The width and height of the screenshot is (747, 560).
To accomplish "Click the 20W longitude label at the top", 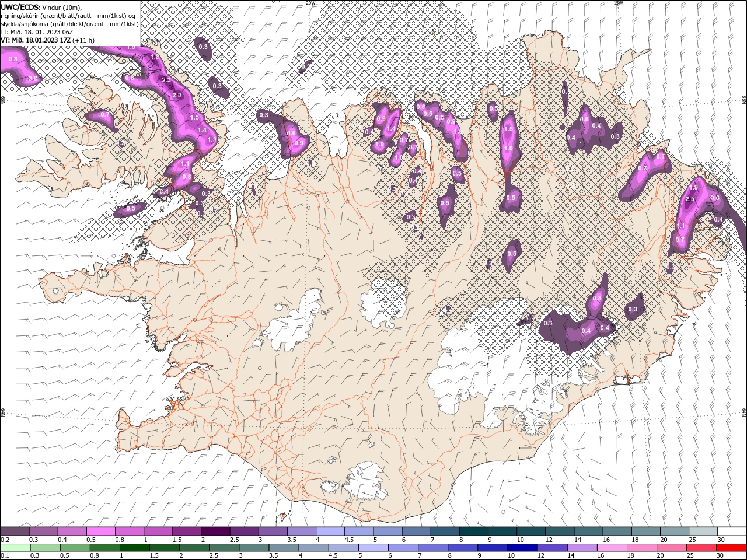I will tap(310, 3).
